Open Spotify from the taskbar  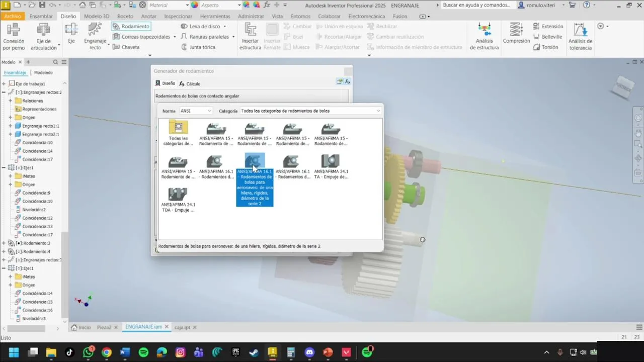[x=143, y=352]
